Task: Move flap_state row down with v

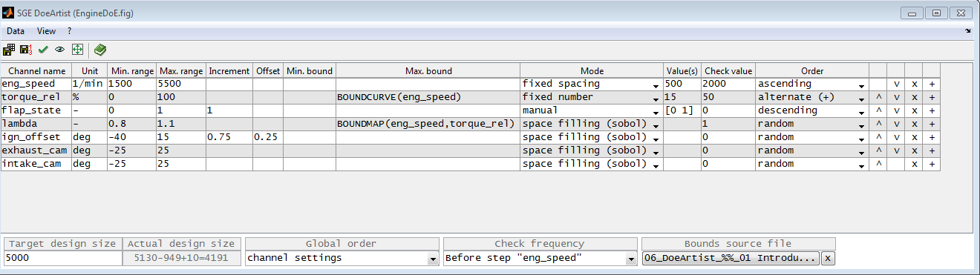Action: tap(897, 110)
